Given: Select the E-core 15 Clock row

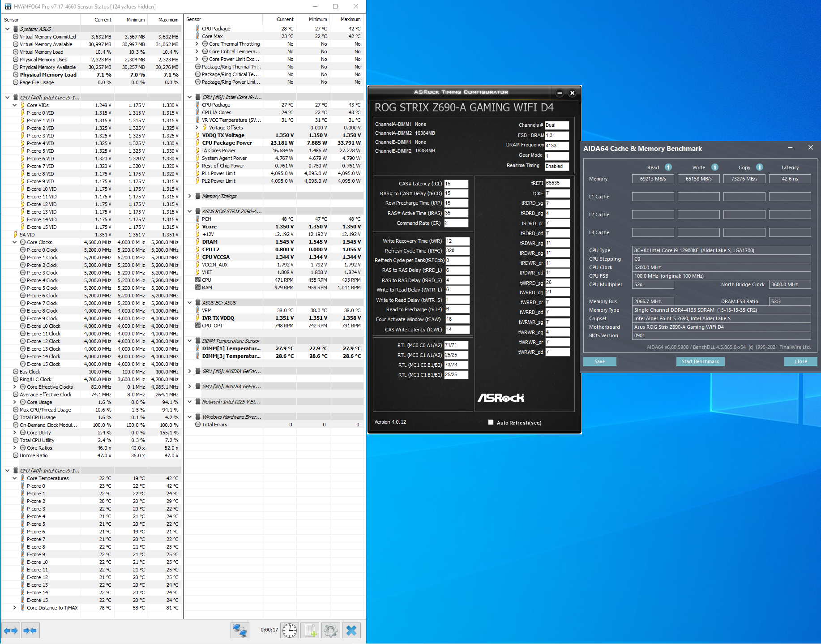Looking at the screenshot, I should tap(91, 364).
